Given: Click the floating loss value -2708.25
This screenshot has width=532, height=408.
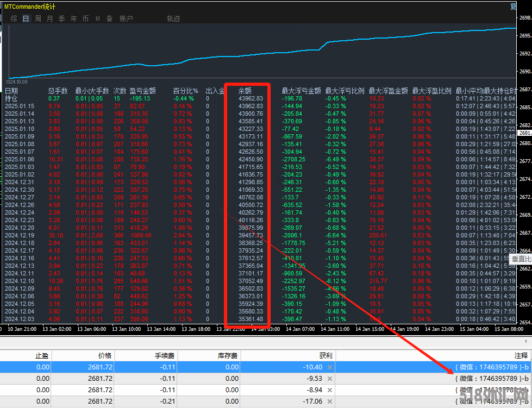Looking at the screenshot, I should pos(293,159).
